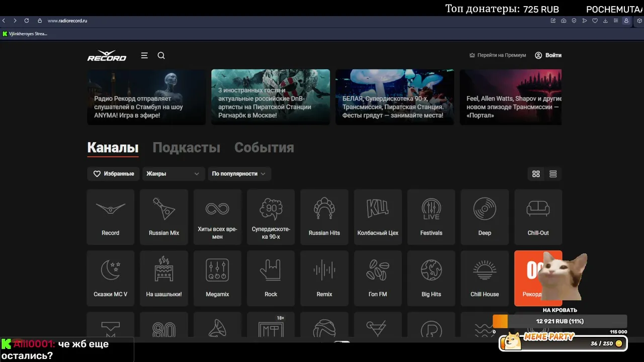644x362 pixels.
Task: Play the Rock channel
Action: point(271,278)
